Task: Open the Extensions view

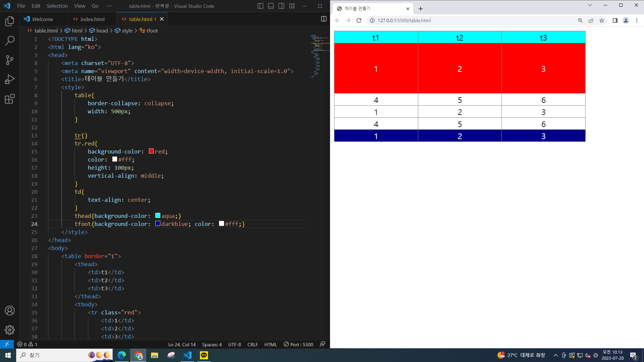Action: click(9, 99)
